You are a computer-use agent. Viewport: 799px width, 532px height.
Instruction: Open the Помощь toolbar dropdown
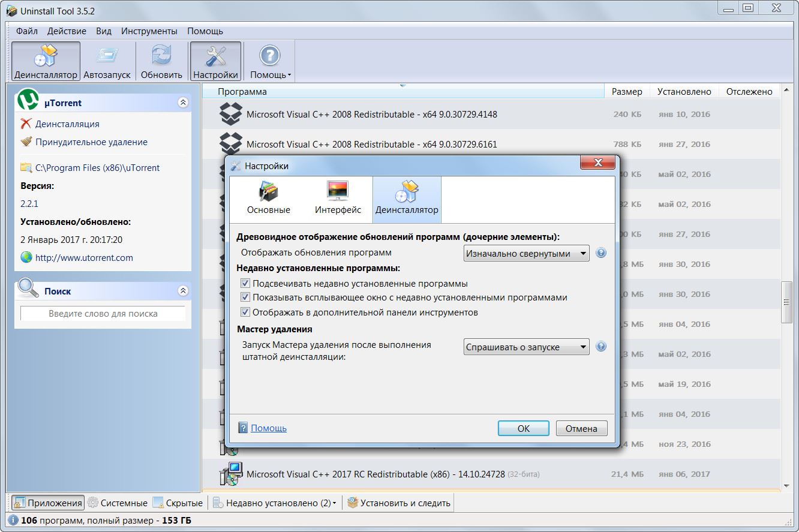270,61
